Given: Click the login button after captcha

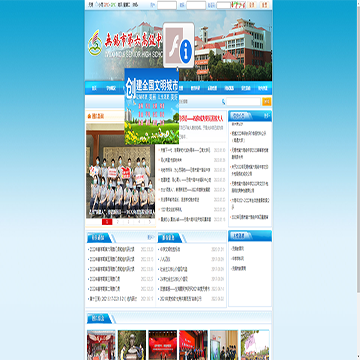Looking at the screenshot, I should (252, 5).
